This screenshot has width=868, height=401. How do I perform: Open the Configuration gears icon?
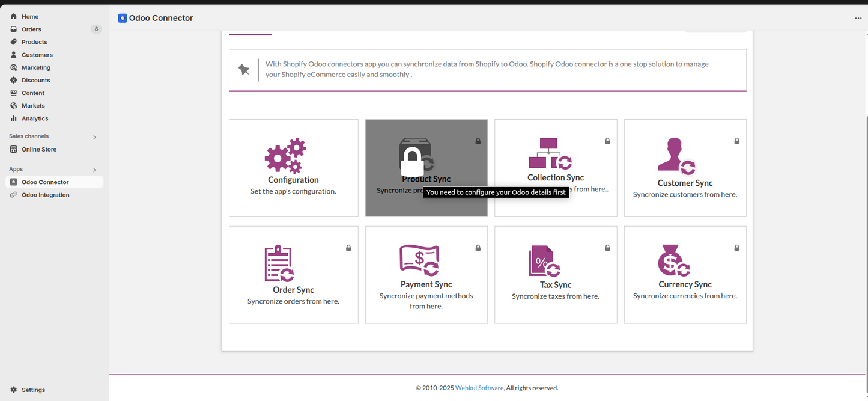[x=285, y=156]
